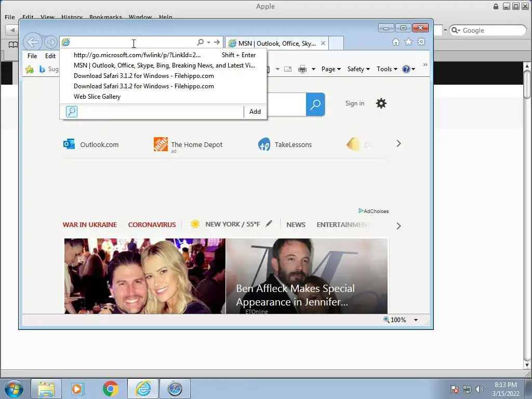Click the Print icon in command bar
Viewport: 532px width, 399px height.
[x=302, y=69]
